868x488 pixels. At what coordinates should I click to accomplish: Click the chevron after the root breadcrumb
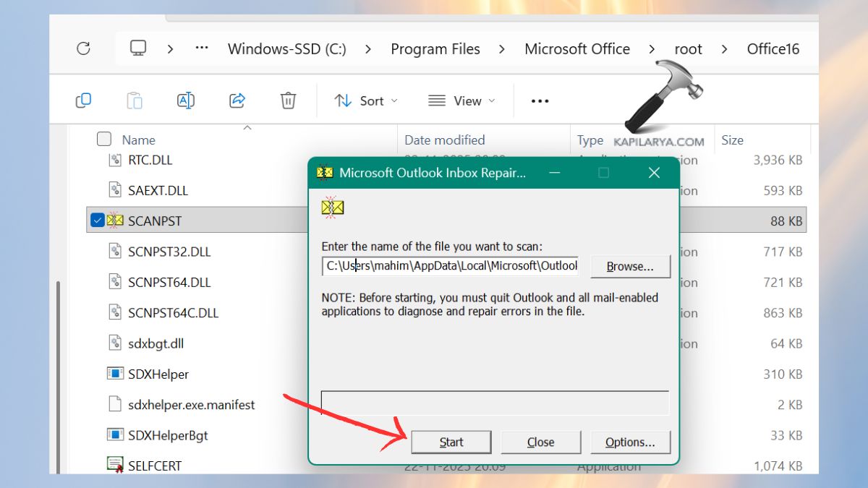(724, 48)
